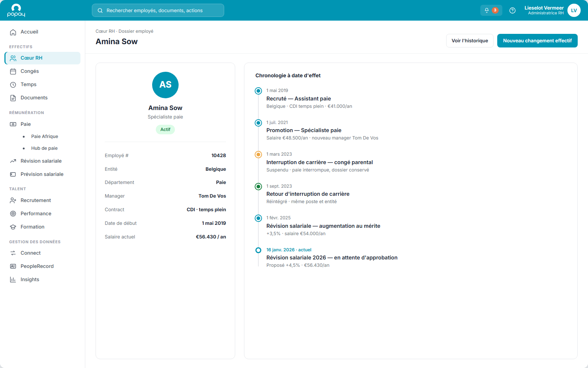Image resolution: width=588 pixels, height=368 pixels.
Task: Click the Paie banknote icon
Action: [13, 124]
